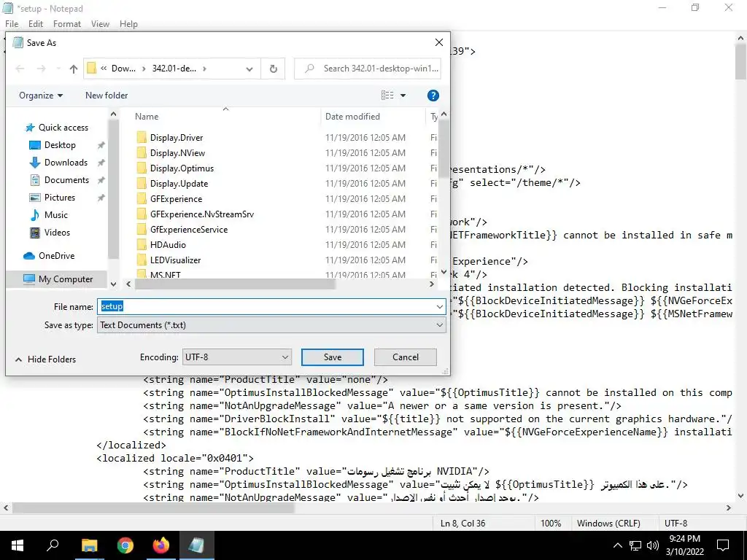The image size is (747, 560).
Task: Click New folder button
Action: pyautogui.click(x=107, y=96)
